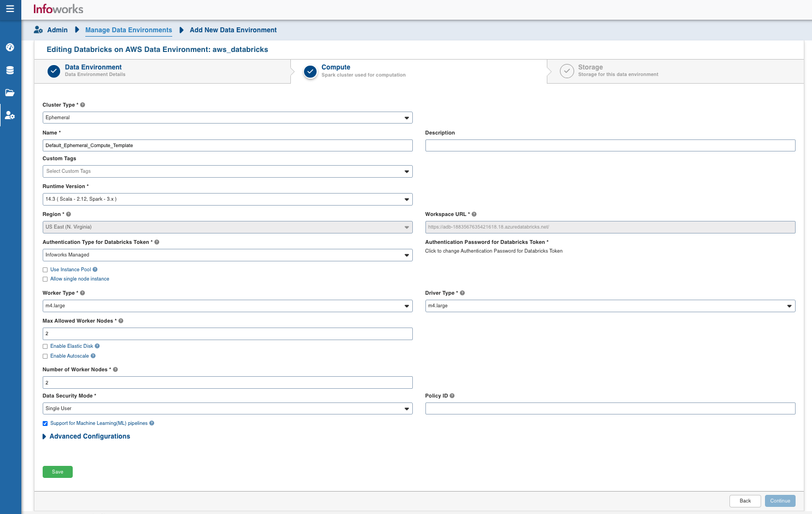812x514 pixels.
Task: Show help for Use Instance Pool
Action: pyautogui.click(x=95, y=270)
